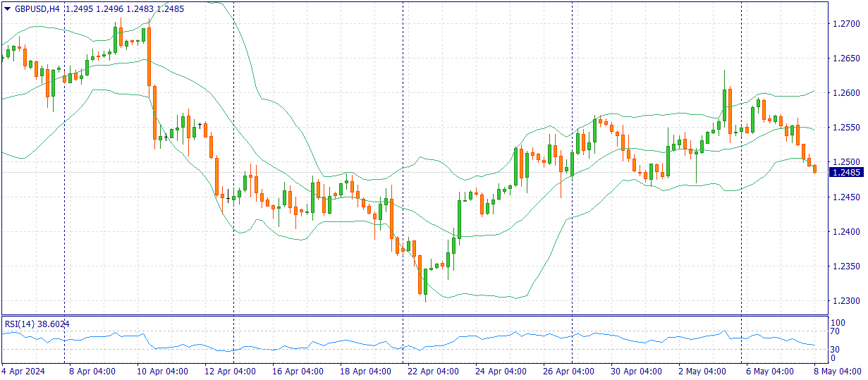Click the 4 Apr 2024 date label

coord(23,371)
